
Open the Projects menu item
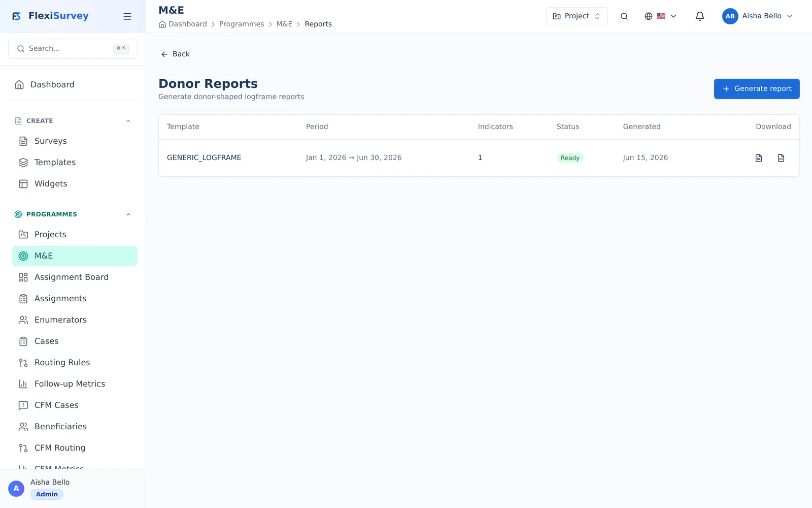click(x=75, y=235)
